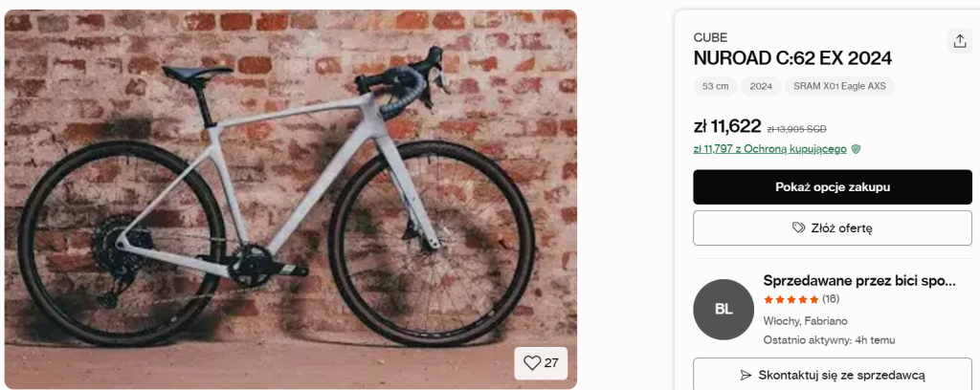The image size is (980, 390).
Task: Select the 53 cm size tag
Action: tap(715, 86)
